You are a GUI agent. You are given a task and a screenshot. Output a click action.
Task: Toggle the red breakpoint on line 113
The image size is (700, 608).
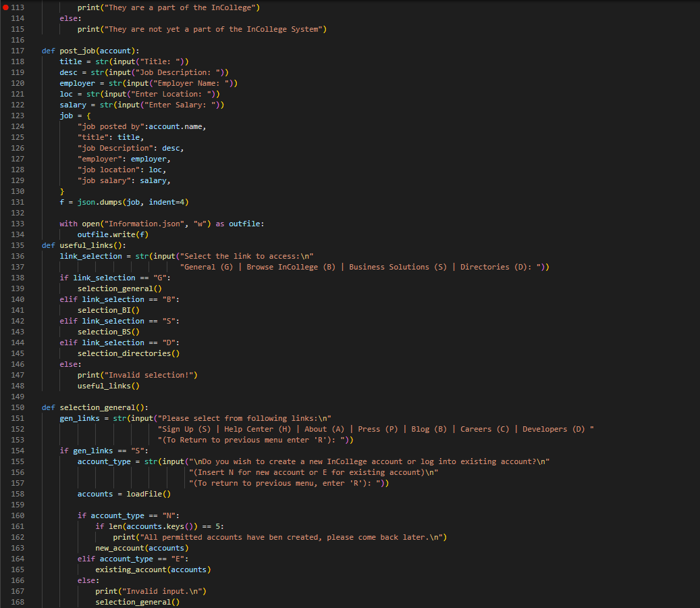click(x=5, y=7)
